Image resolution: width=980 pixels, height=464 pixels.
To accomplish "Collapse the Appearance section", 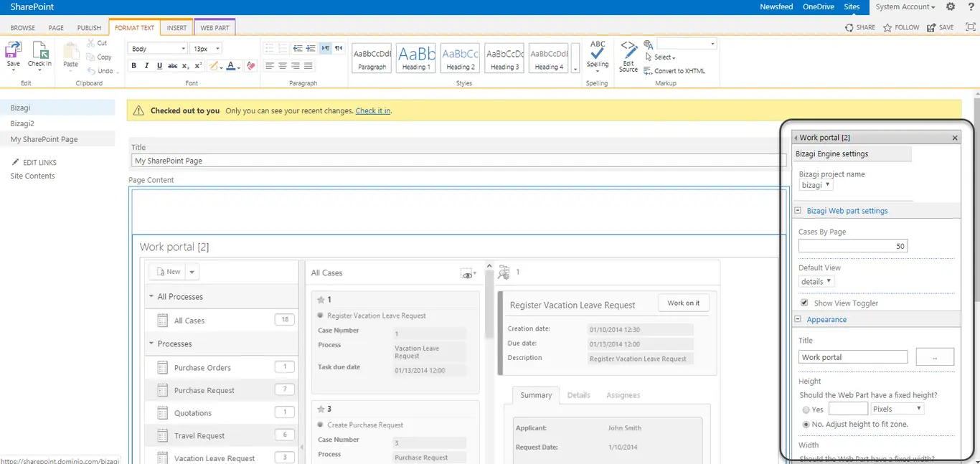I will pyautogui.click(x=798, y=319).
